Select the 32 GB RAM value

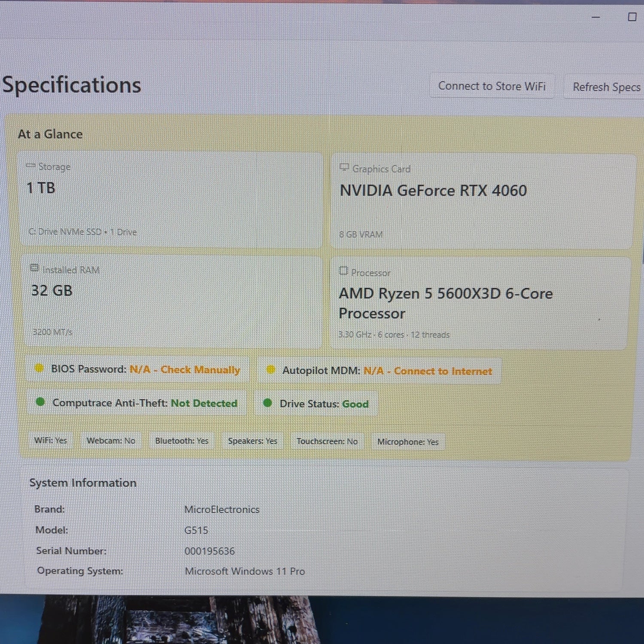[52, 291]
